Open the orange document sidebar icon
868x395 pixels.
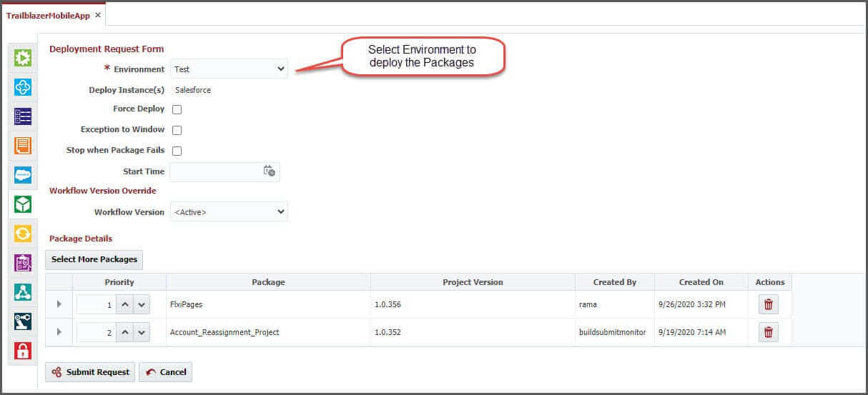(x=23, y=146)
